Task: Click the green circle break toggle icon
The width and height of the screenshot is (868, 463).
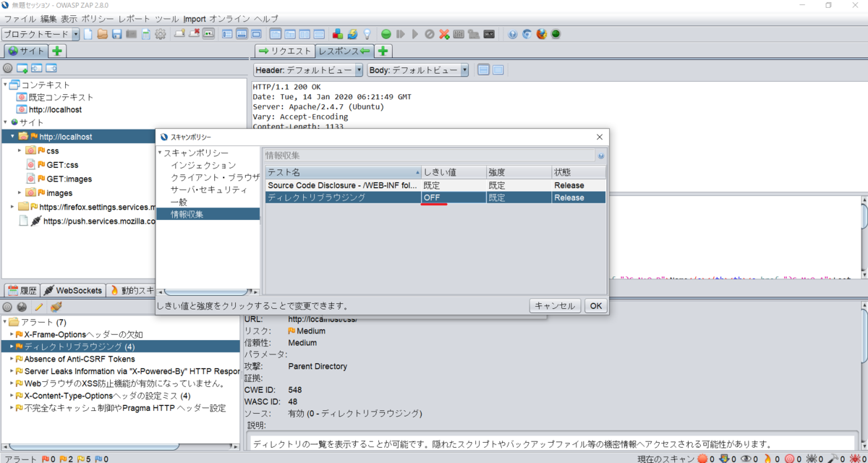Action: click(386, 34)
